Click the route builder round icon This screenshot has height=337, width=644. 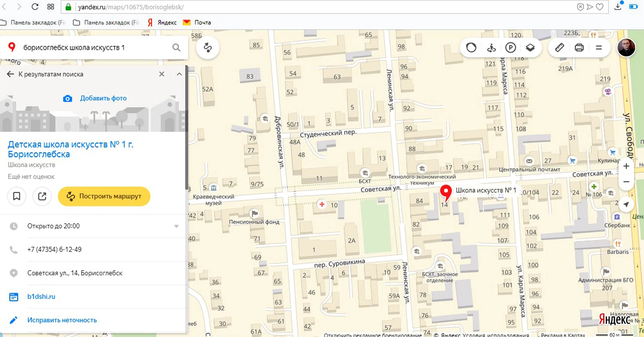tap(208, 47)
